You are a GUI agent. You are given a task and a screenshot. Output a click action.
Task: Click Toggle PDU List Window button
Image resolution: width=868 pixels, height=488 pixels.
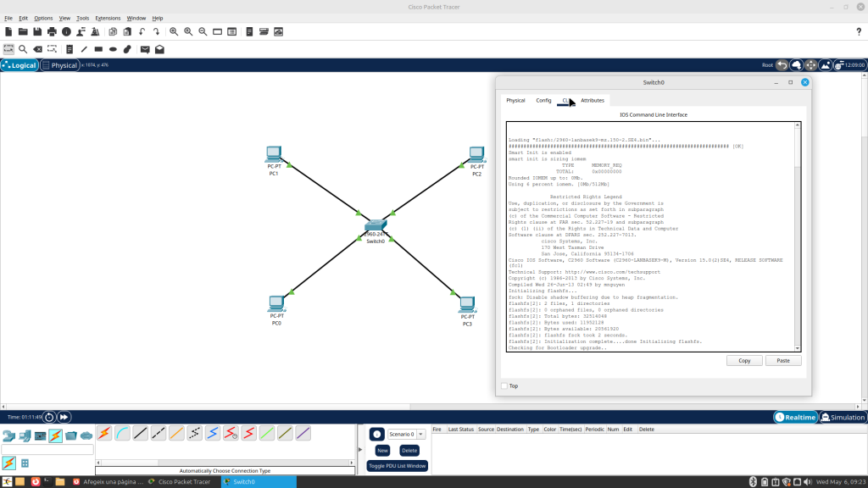point(397,466)
